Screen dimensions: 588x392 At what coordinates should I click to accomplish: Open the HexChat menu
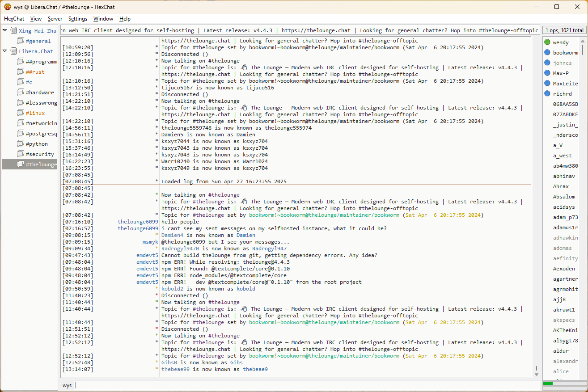click(14, 19)
